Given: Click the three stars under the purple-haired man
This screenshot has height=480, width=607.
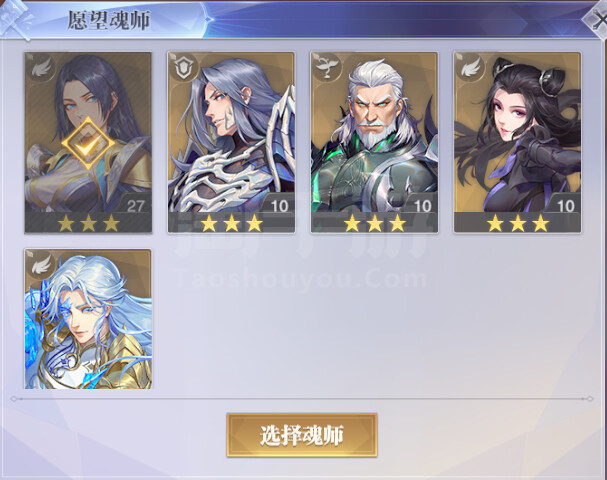Looking at the screenshot, I should point(231,223).
